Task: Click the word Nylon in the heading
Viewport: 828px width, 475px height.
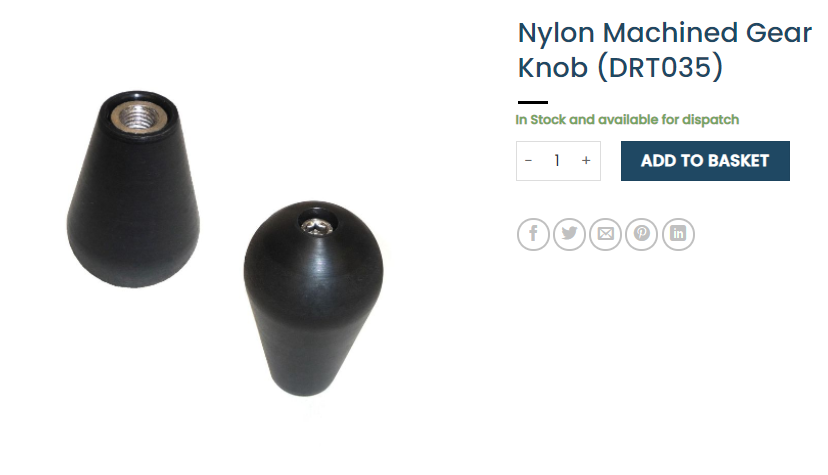Action: 556,33
